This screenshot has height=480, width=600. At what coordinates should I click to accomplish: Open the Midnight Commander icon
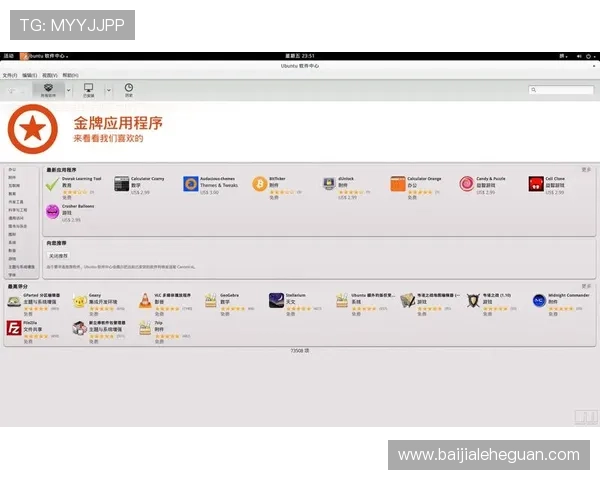[539, 300]
